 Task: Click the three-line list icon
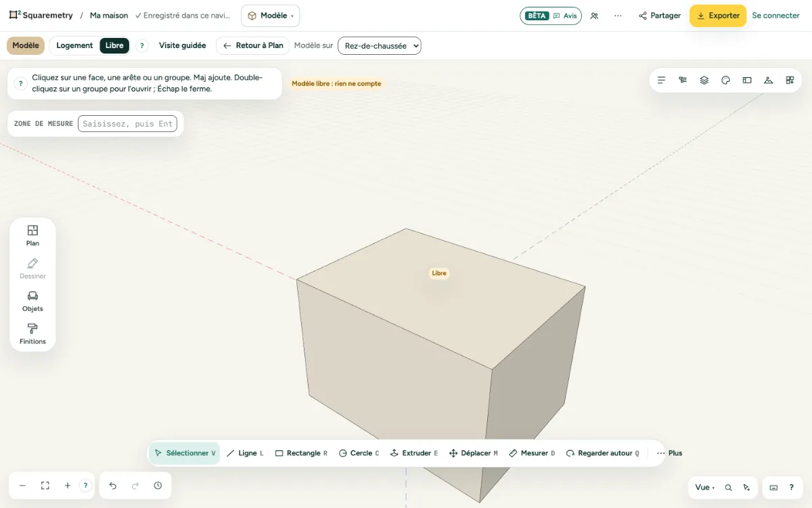pyautogui.click(x=662, y=80)
